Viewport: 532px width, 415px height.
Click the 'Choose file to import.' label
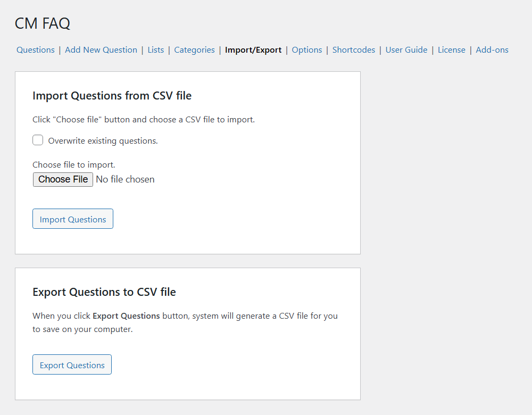coord(74,165)
